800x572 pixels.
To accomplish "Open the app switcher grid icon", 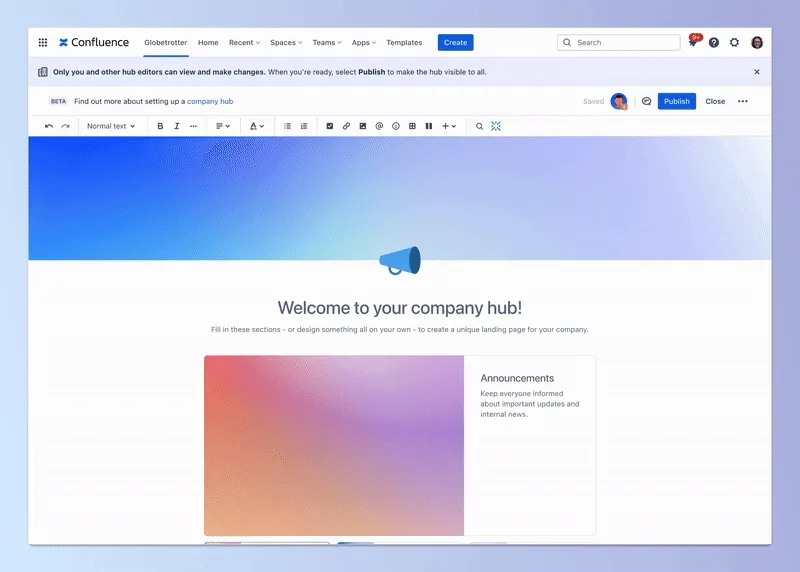I will tap(43, 42).
